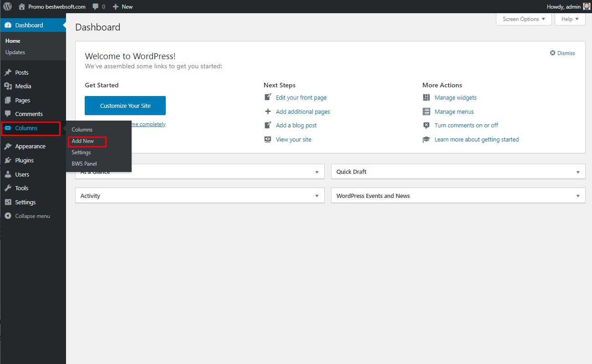Click the Plugins plug icon
This screenshot has height=364, width=592.
pos(8,160)
